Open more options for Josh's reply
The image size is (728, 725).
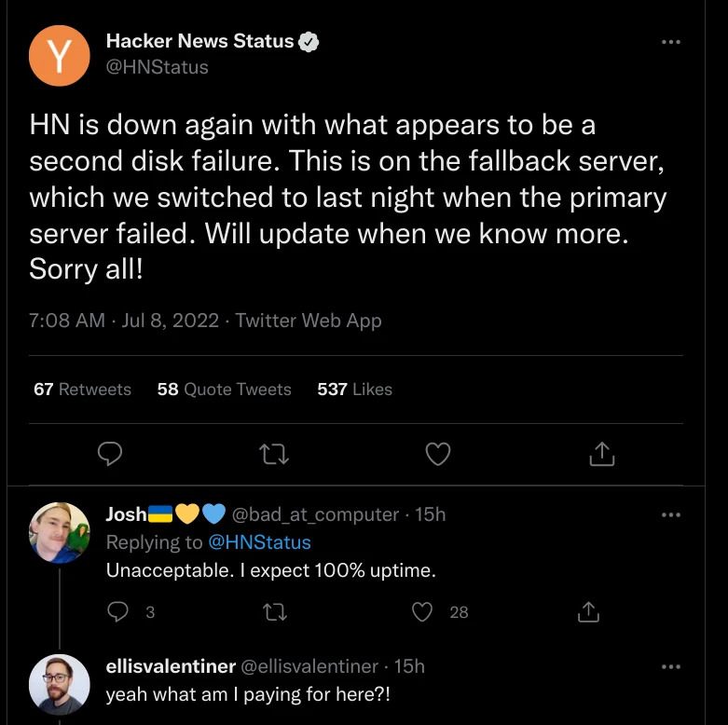[670, 514]
